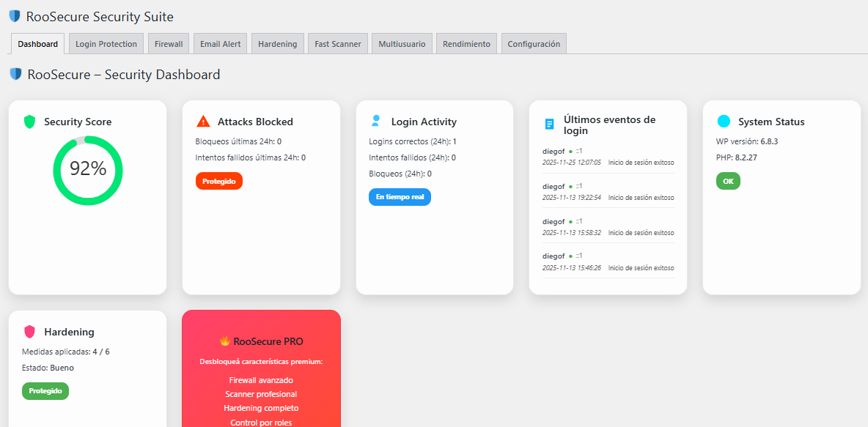The width and height of the screenshot is (868, 427).
Task: Click Intentos fallidos últimas 24h: 0
Action: coord(251,157)
